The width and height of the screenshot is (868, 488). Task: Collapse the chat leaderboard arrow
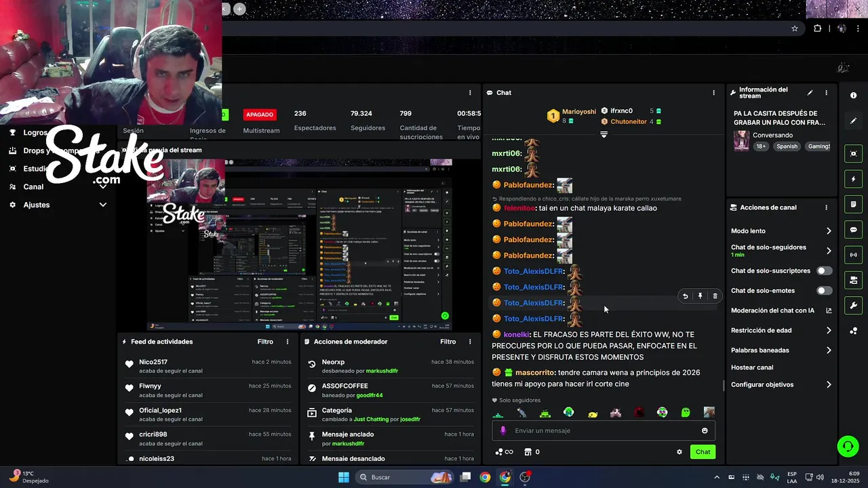(x=604, y=134)
